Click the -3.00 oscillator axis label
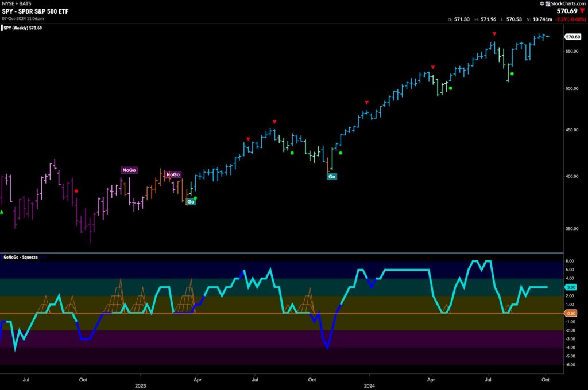Viewport: 588px width, 390px height. point(569,339)
